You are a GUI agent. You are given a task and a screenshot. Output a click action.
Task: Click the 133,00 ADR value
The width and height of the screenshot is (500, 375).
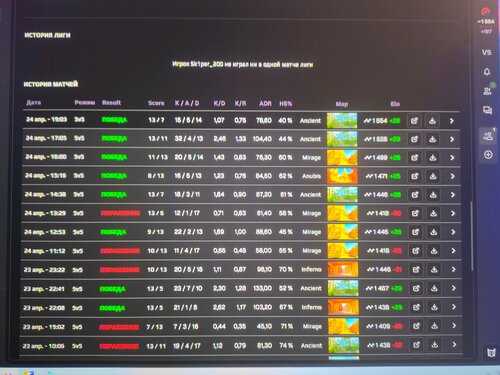point(262,288)
